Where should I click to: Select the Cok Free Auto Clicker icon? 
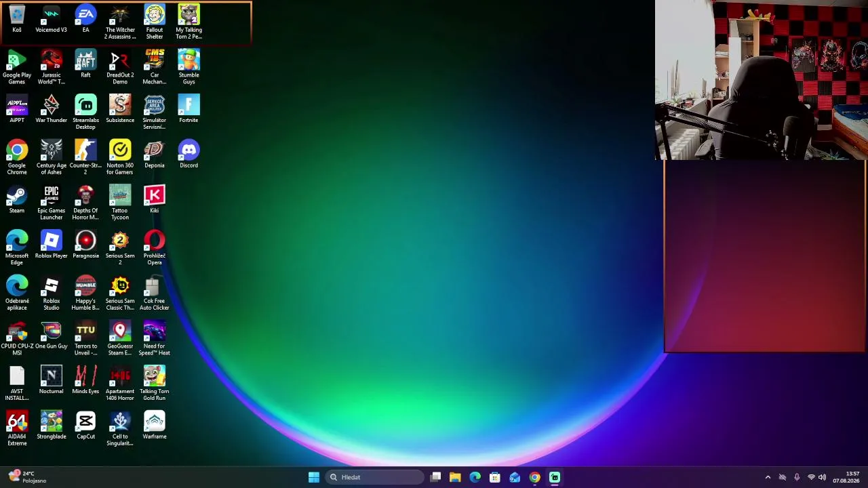(x=155, y=293)
